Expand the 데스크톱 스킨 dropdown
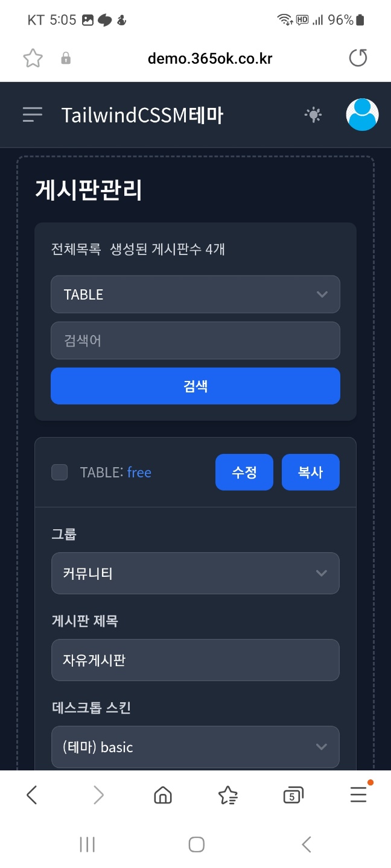 pyautogui.click(x=195, y=747)
